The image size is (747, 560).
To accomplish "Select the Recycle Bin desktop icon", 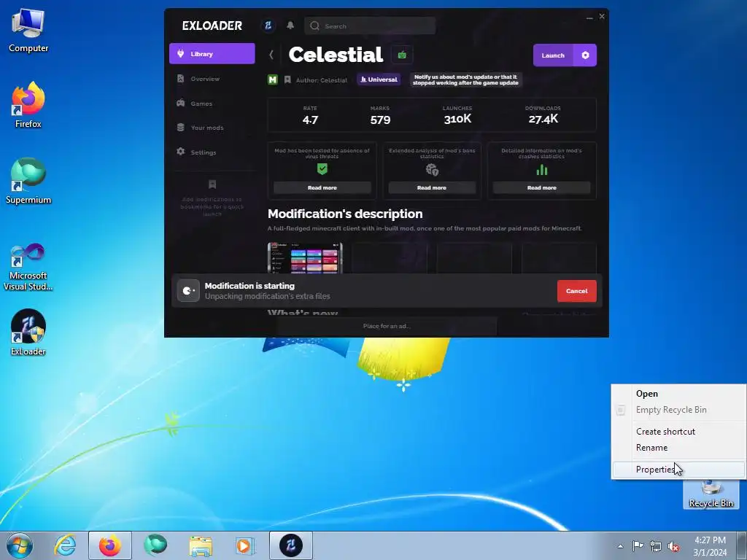I will coord(711,494).
